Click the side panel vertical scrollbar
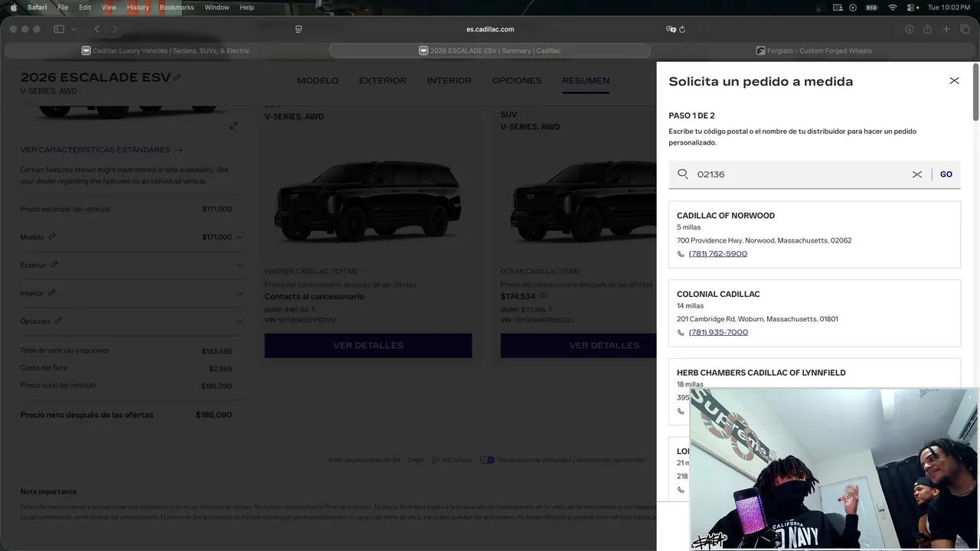The image size is (980, 551). click(976, 92)
